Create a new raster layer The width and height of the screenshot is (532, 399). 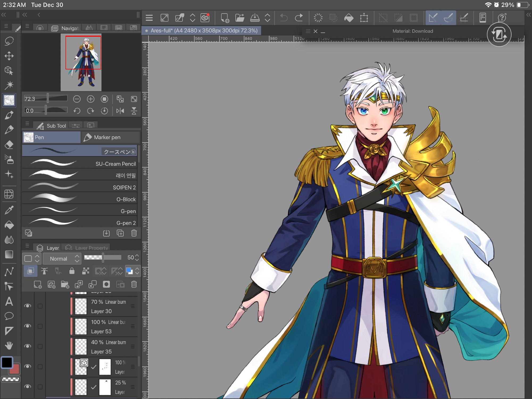click(38, 285)
